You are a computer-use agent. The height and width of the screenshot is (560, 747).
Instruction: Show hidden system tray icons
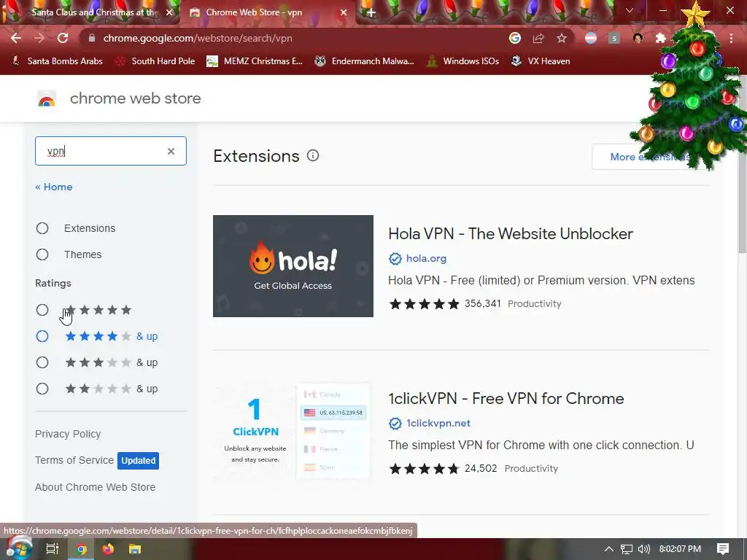609,549
